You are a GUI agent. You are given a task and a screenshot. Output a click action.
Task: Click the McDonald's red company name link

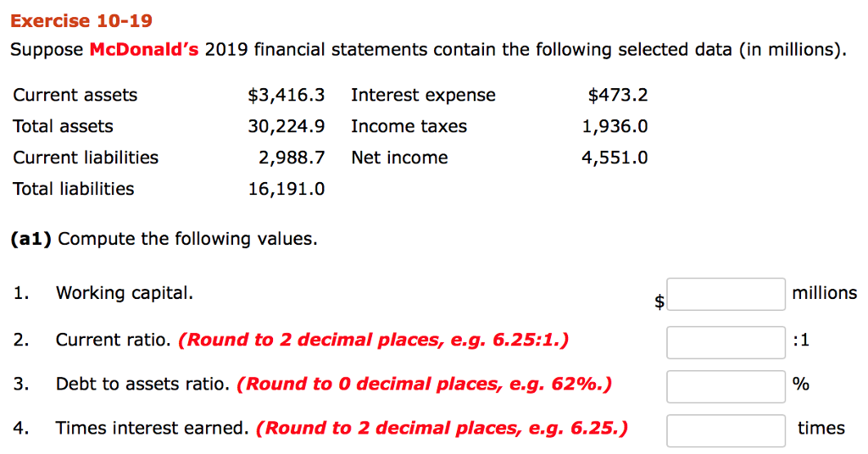click(144, 50)
